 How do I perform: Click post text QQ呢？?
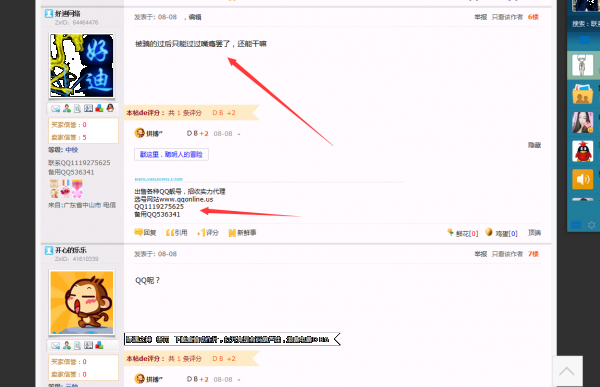click(148, 280)
